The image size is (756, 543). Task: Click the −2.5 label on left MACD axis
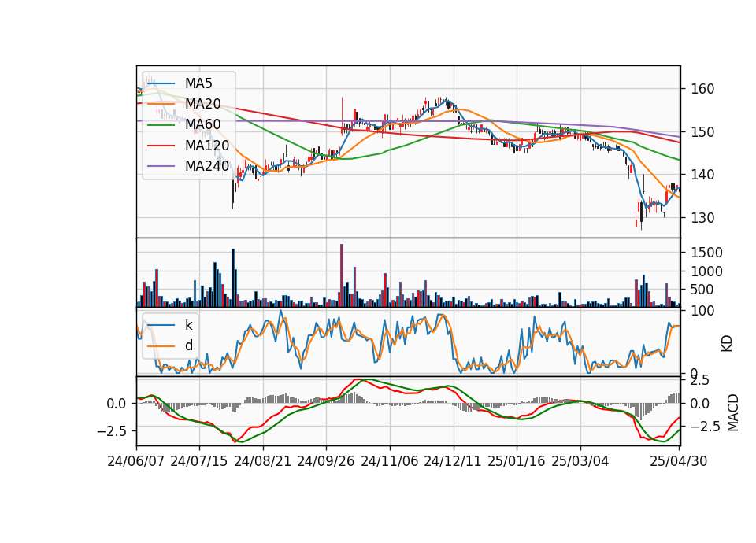pos(111,430)
